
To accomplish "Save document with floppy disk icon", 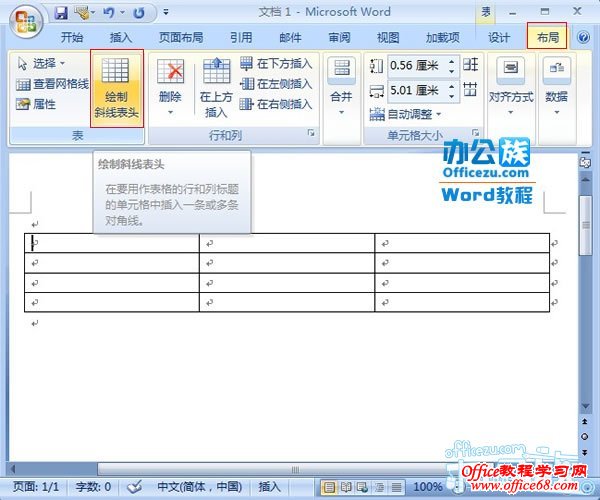I will 61,13.
